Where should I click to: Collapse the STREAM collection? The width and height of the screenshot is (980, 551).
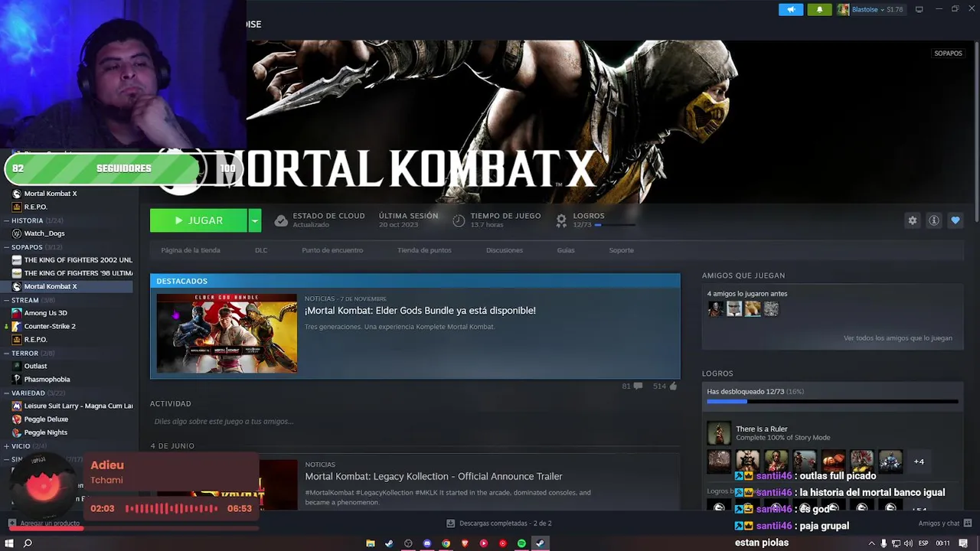(7, 300)
